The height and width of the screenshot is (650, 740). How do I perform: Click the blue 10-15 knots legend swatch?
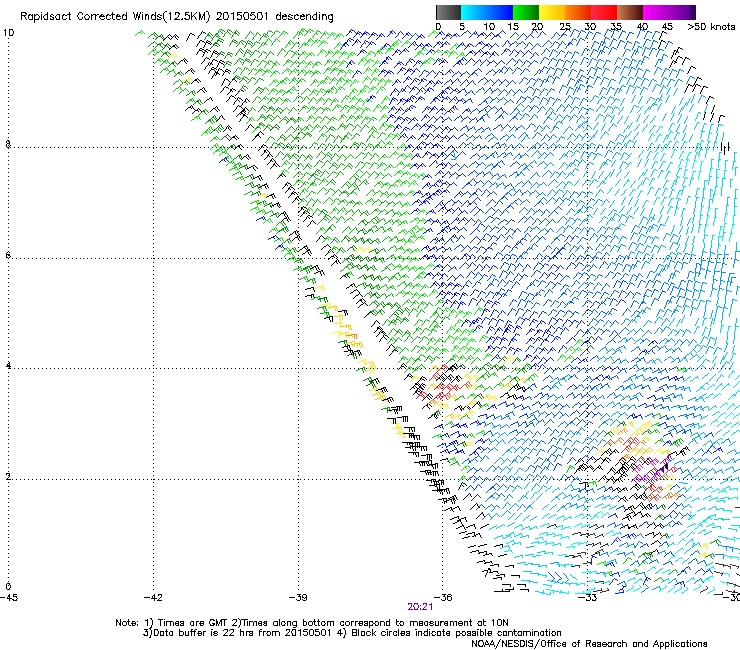[500, 12]
